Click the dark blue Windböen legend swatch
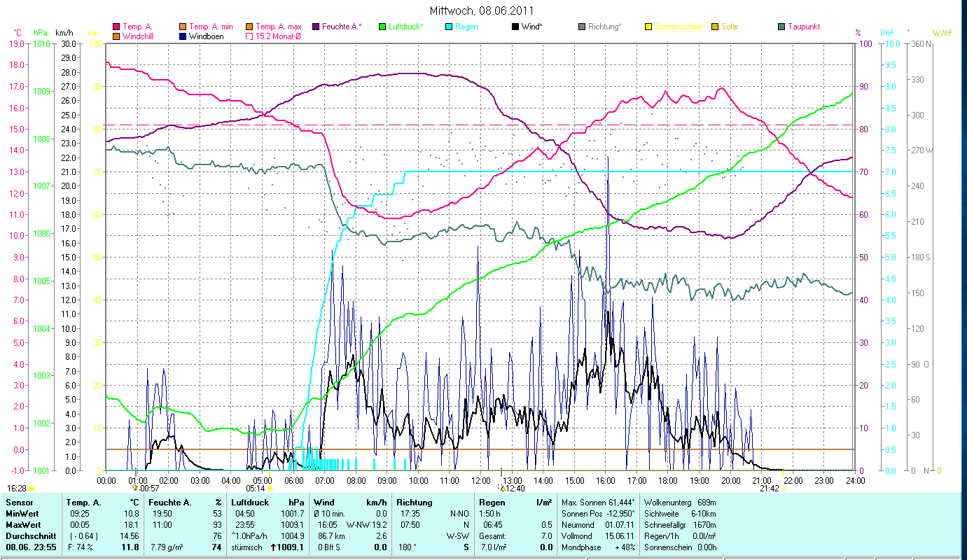Image resolution: width=967 pixels, height=560 pixels. (x=183, y=36)
